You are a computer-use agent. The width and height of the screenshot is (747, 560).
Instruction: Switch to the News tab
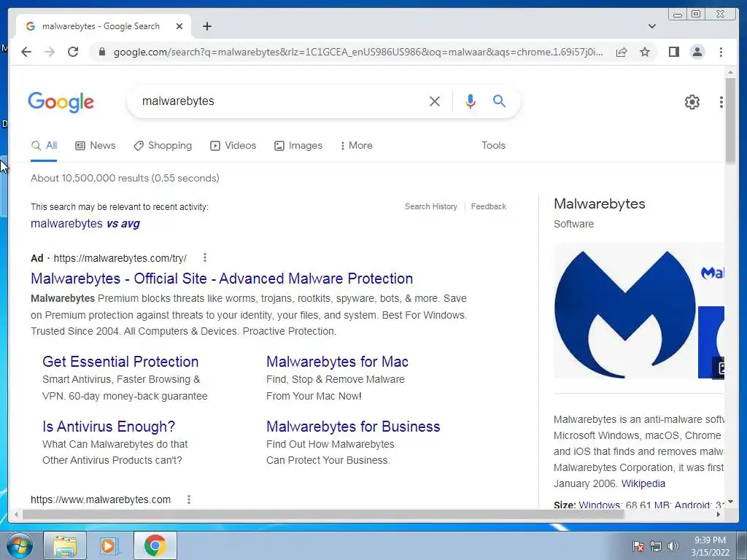click(x=96, y=146)
